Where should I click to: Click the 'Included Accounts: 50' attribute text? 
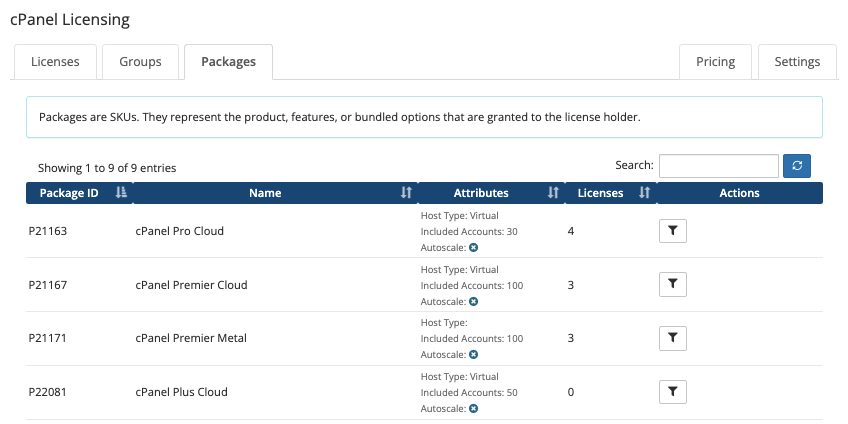469,393
